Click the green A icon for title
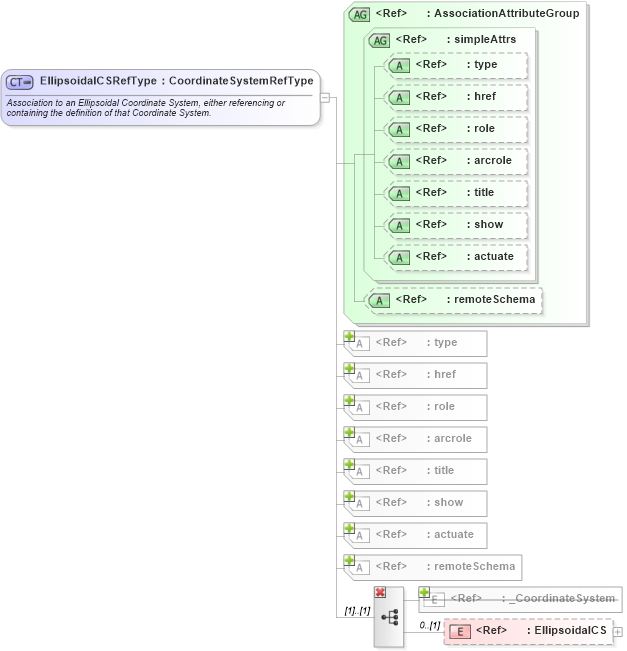The width and height of the screenshot is (627, 651). [399, 193]
